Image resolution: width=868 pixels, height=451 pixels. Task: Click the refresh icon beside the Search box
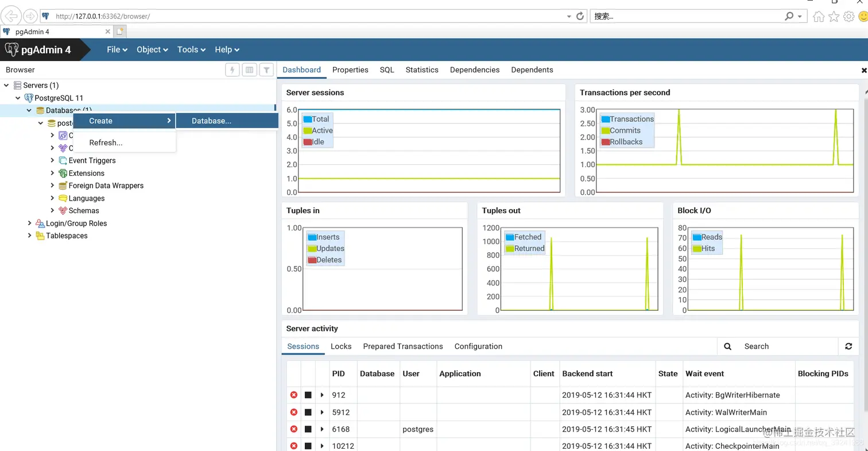pos(848,346)
